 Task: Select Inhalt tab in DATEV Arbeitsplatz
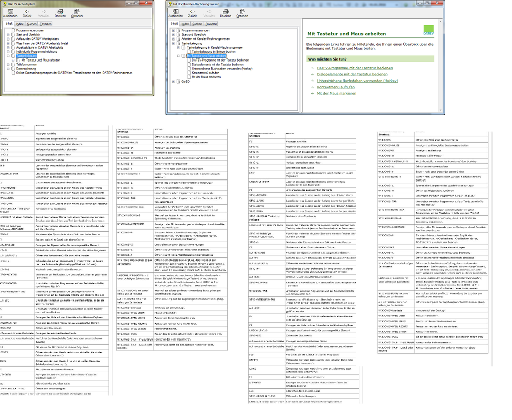(x=9, y=24)
